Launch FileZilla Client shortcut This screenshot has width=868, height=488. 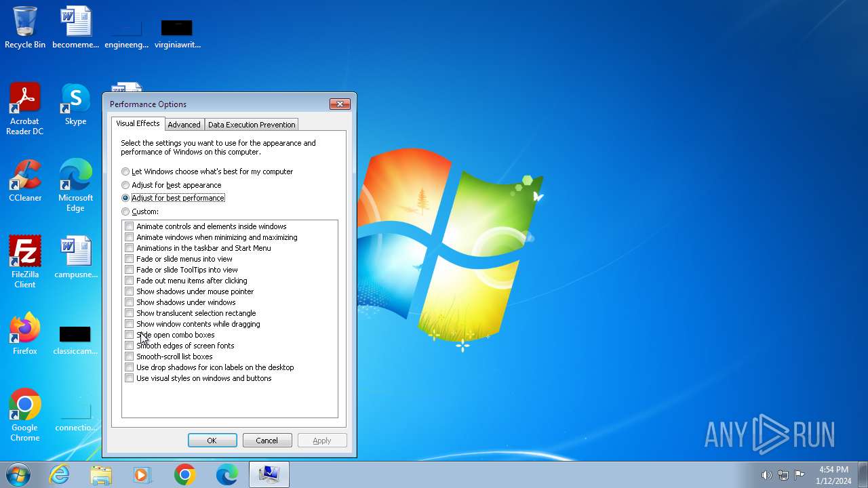point(25,262)
